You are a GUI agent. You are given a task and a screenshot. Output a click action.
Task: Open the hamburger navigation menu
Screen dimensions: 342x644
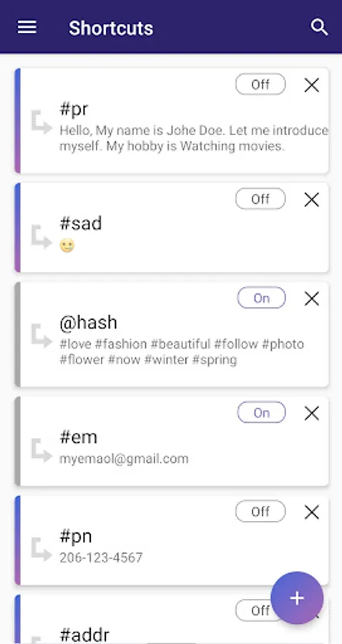(27, 27)
